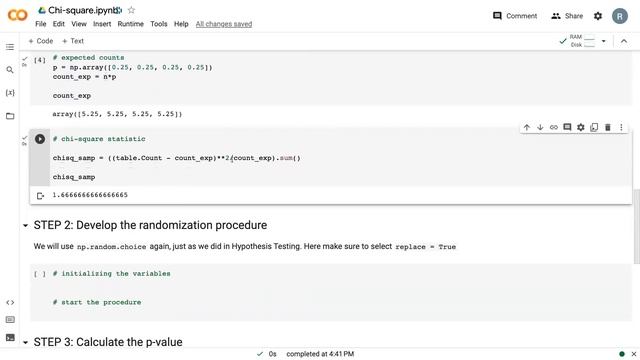The height and width of the screenshot is (360, 640).
Task: Open the Google Drive location icon
Action: pyautogui.click(x=42, y=10)
